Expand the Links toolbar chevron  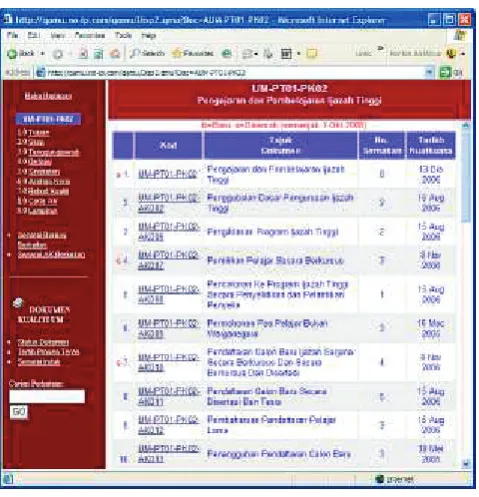380,48
